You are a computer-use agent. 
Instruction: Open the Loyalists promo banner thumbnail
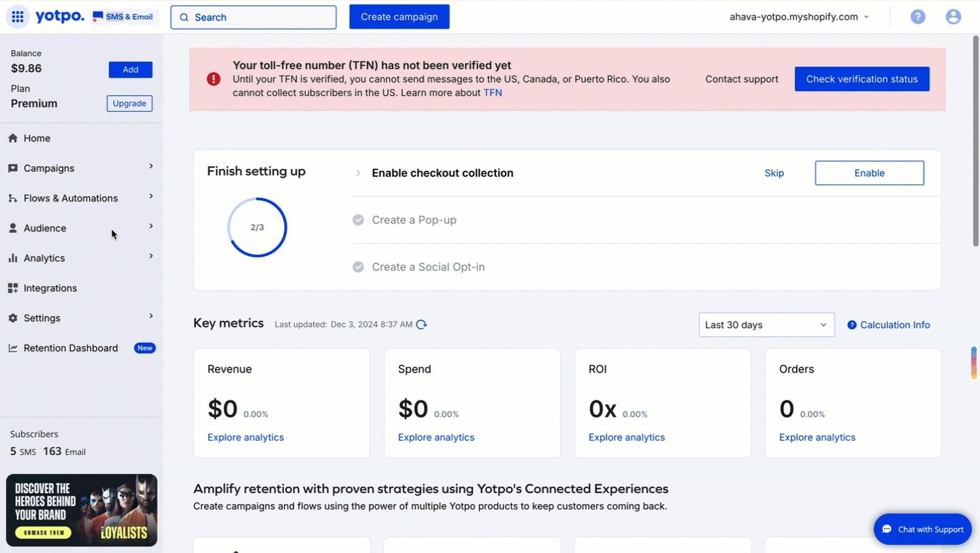82,510
